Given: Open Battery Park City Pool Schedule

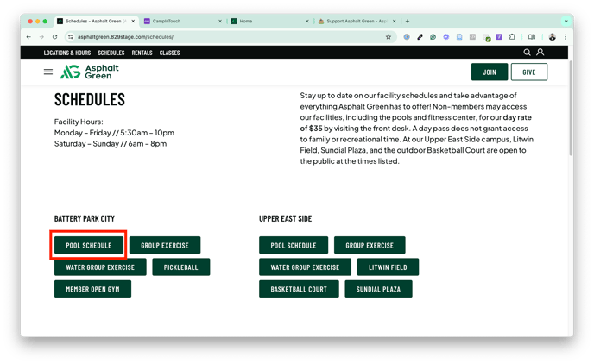Looking at the screenshot, I should [89, 246].
